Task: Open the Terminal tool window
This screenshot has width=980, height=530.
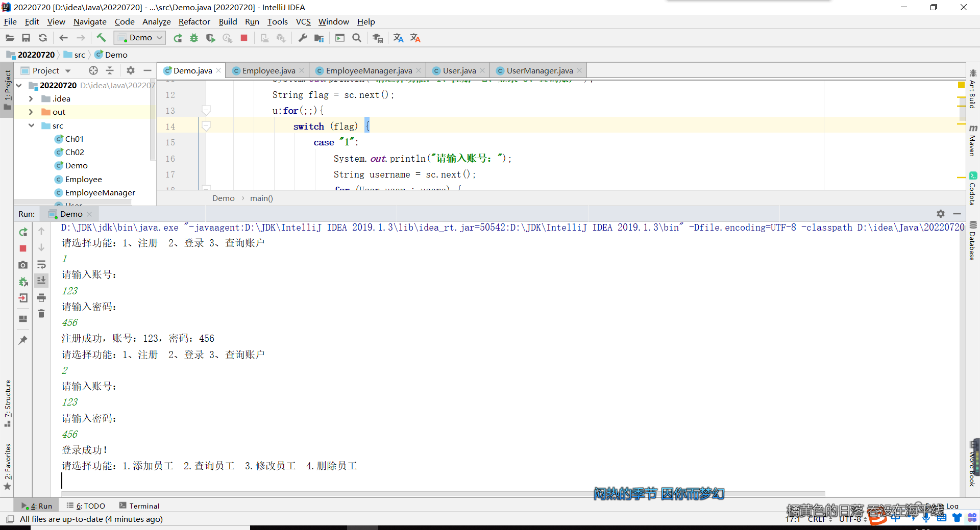Action: 139,506
